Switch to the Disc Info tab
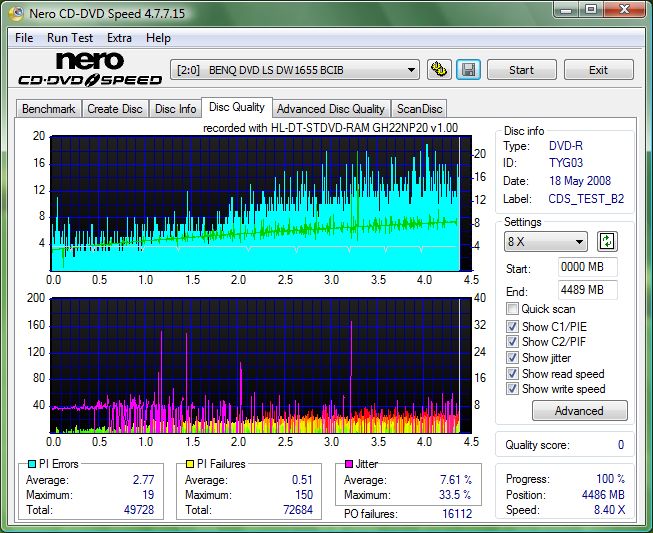The width and height of the screenshot is (653, 533). pyautogui.click(x=175, y=109)
